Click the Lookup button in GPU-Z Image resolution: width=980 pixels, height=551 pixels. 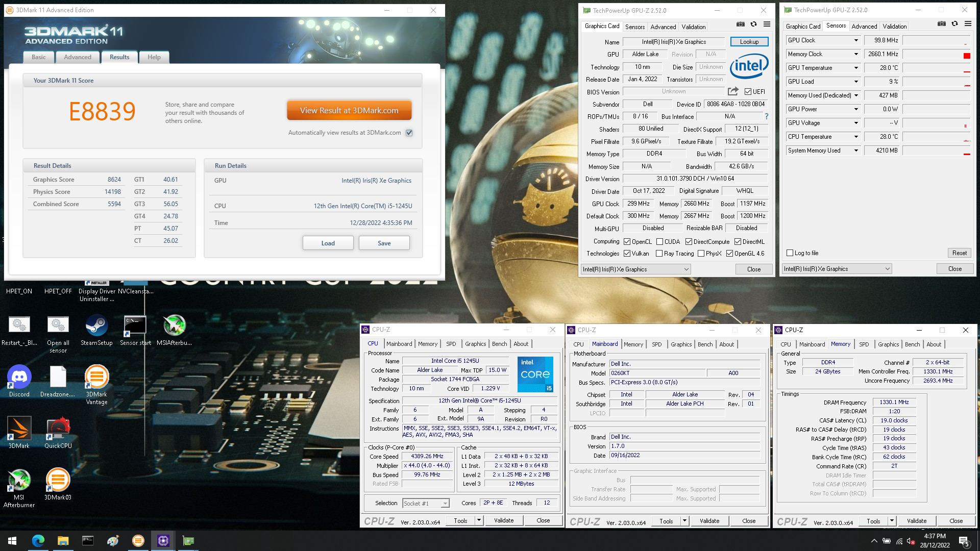[x=749, y=42]
